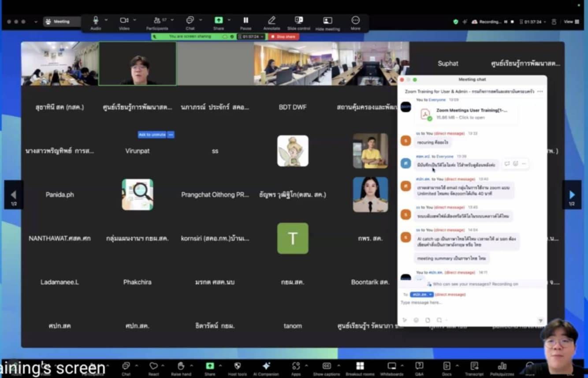The height and width of the screenshot is (378, 588).
Task: Open the more options button beside Ask to unmute
Action: (171, 135)
